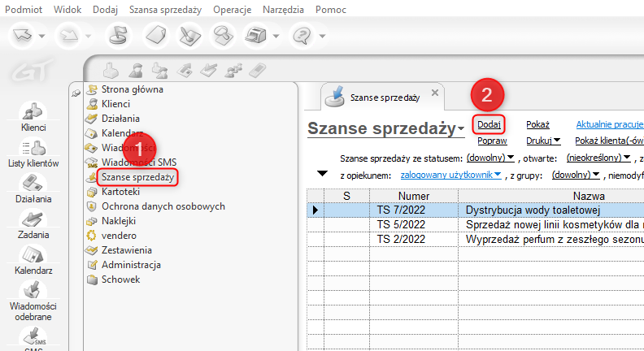644x351 pixels.
Task: Click the brush-on-sheet edit toolbar icon
Action: [x=189, y=35]
